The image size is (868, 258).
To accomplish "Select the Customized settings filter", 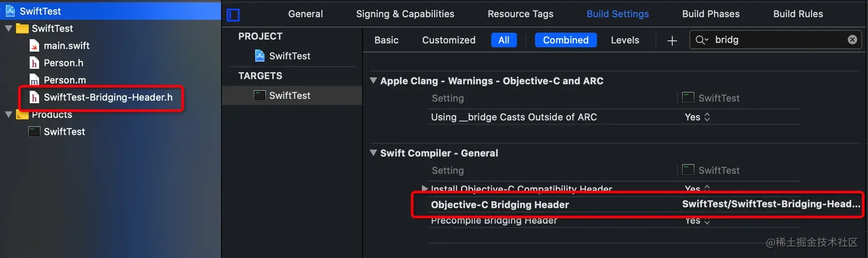I will click(448, 40).
